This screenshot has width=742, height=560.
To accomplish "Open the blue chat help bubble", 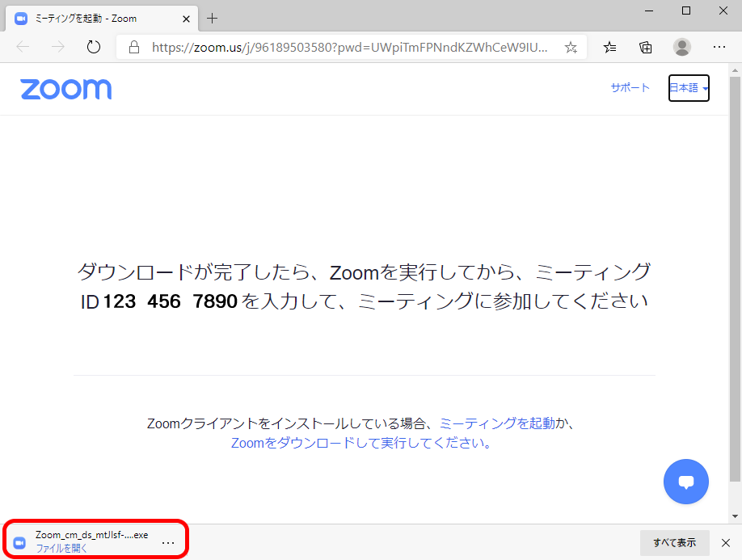I will pos(685,482).
